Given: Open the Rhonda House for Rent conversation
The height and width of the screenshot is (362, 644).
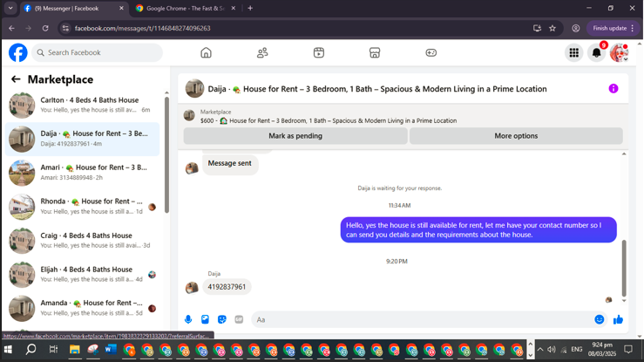Looking at the screenshot, I should pyautogui.click(x=82, y=207).
